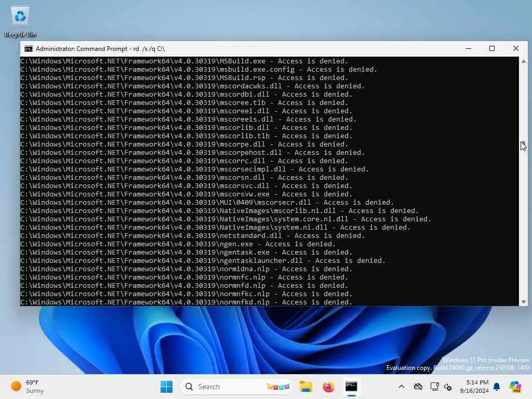Open notifications bell icon
Screen dimensions: 532x399
pos(497,387)
